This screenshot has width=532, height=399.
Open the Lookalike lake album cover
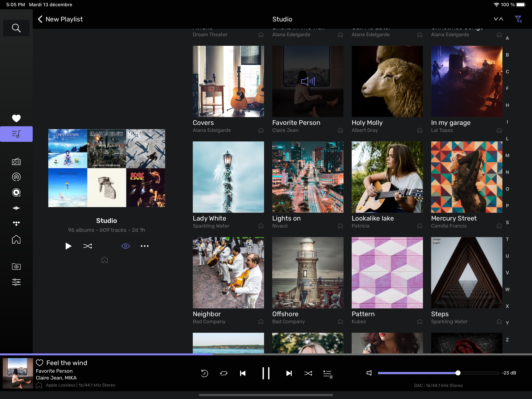pos(387,177)
